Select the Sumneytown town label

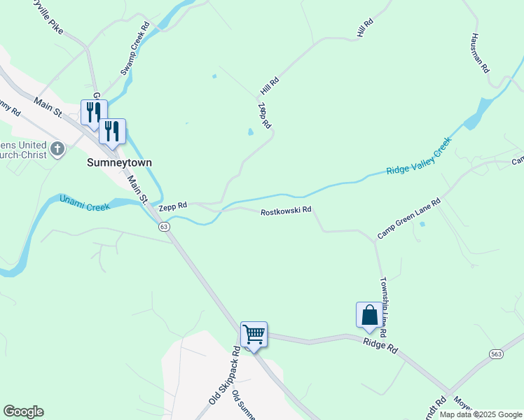tap(119, 162)
